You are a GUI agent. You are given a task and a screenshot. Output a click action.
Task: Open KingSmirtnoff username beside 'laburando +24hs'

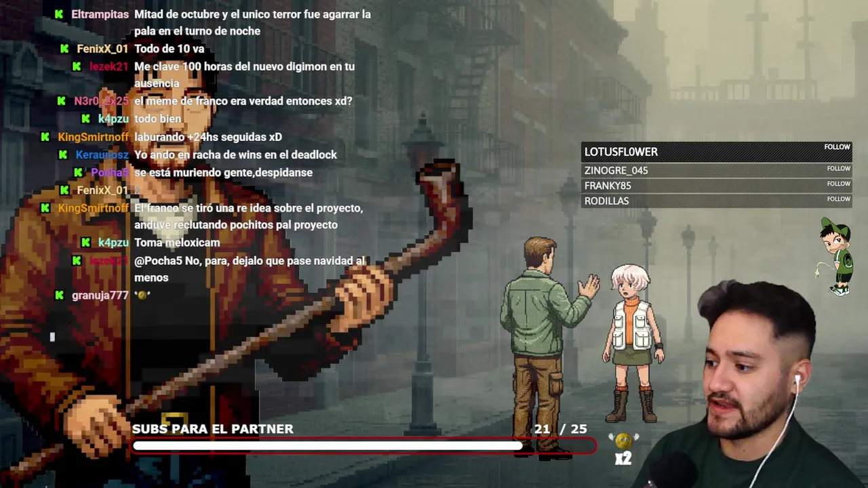[93, 137]
